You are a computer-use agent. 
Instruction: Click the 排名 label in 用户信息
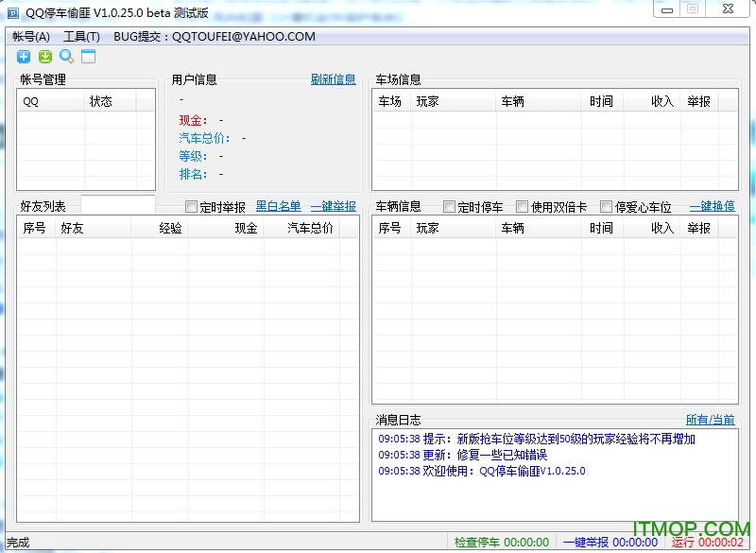pyautogui.click(x=194, y=174)
